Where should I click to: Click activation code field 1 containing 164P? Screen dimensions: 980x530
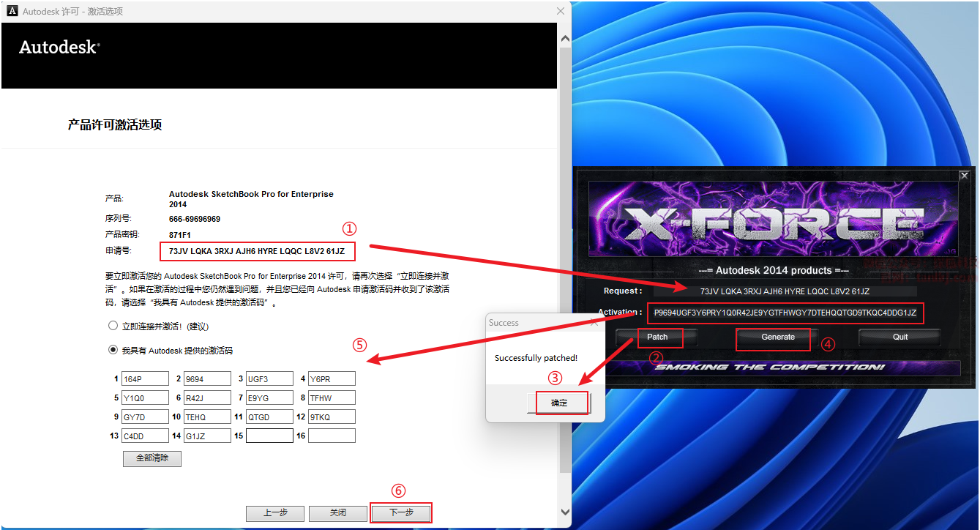click(145, 378)
